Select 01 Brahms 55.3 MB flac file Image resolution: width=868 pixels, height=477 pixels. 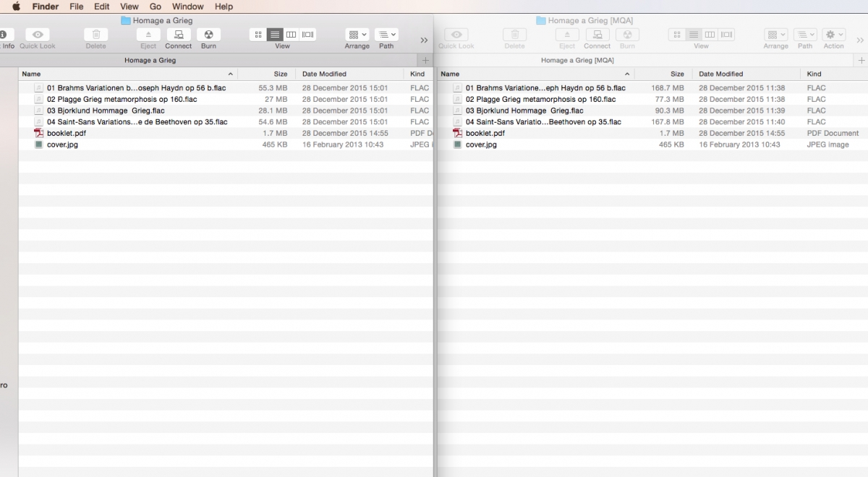[x=226, y=88]
